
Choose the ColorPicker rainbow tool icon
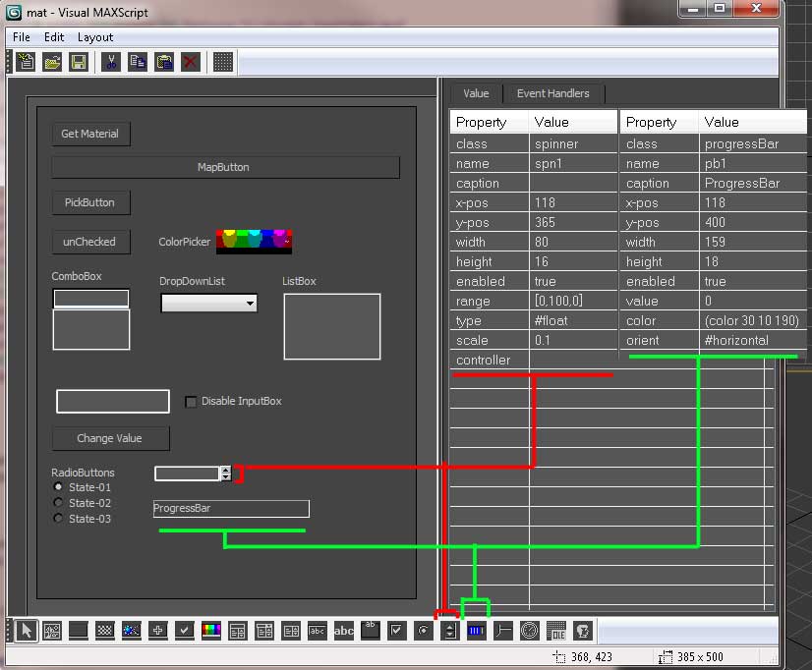click(x=211, y=630)
